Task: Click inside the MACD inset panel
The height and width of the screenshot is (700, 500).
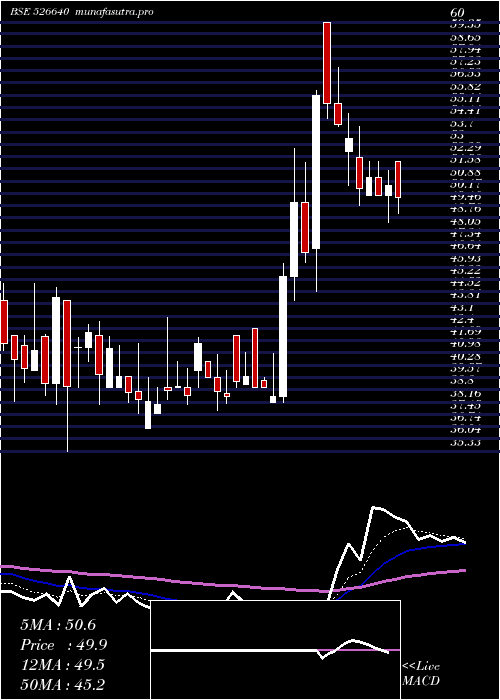Action: [275, 650]
